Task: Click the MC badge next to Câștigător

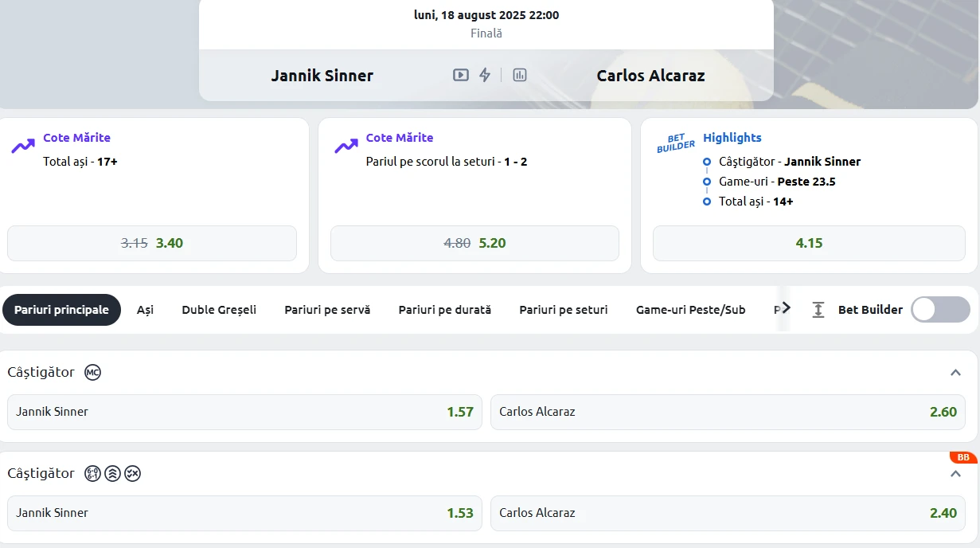Action: point(93,372)
